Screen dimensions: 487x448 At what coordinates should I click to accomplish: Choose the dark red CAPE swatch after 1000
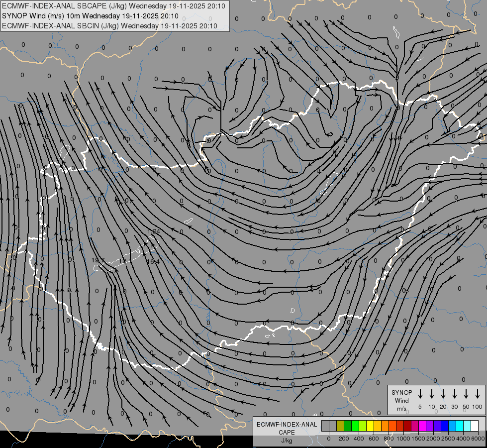pos(407,426)
